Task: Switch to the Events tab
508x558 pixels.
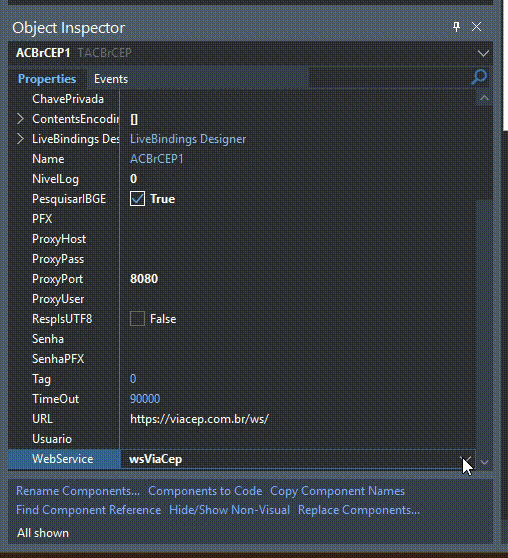Action: tap(111, 79)
